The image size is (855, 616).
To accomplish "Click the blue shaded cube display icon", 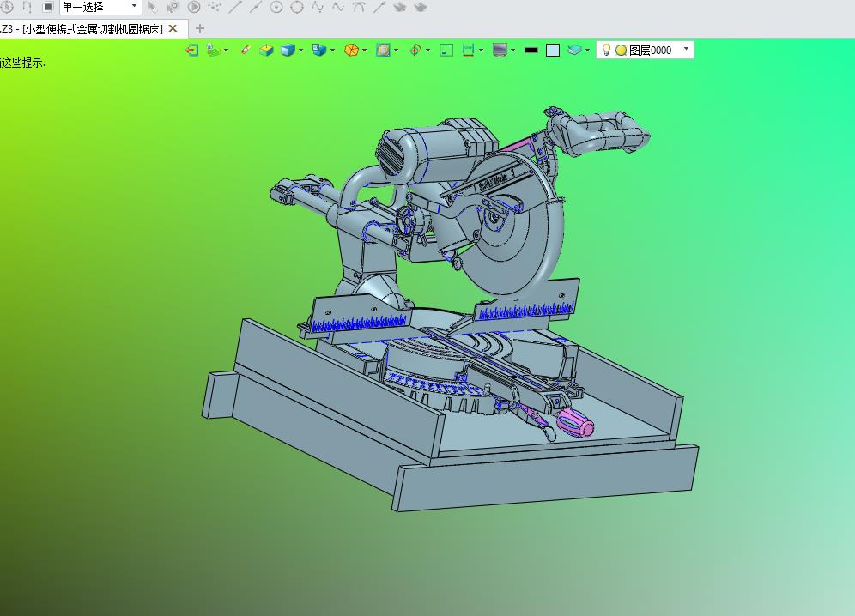I will 288,50.
